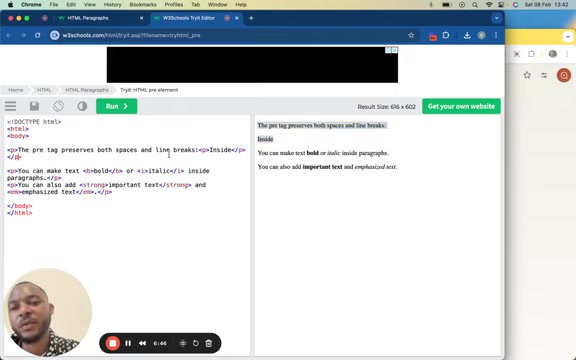This screenshot has width=576, height=360.
Task: Restart the recording
Action: click(196, 343)
